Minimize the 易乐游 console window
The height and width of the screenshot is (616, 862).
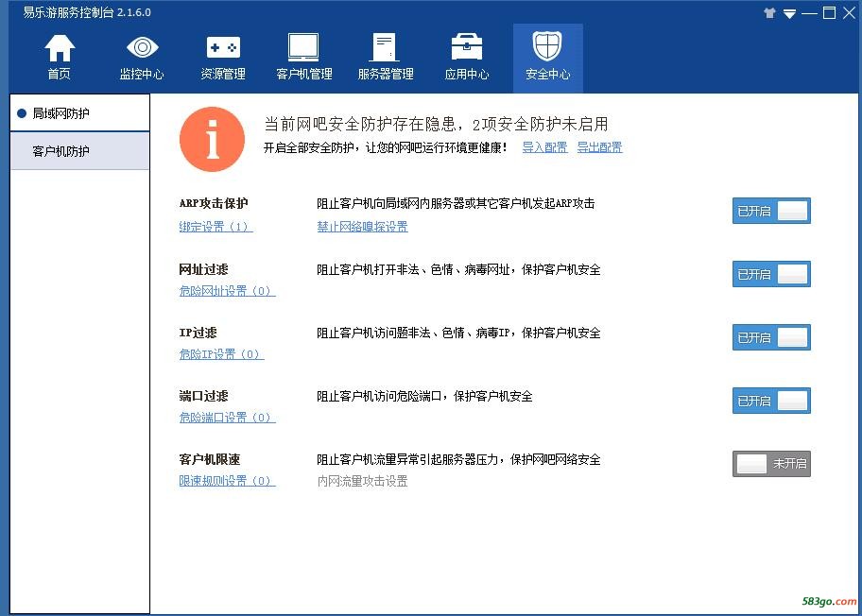(x=809, y=13)
